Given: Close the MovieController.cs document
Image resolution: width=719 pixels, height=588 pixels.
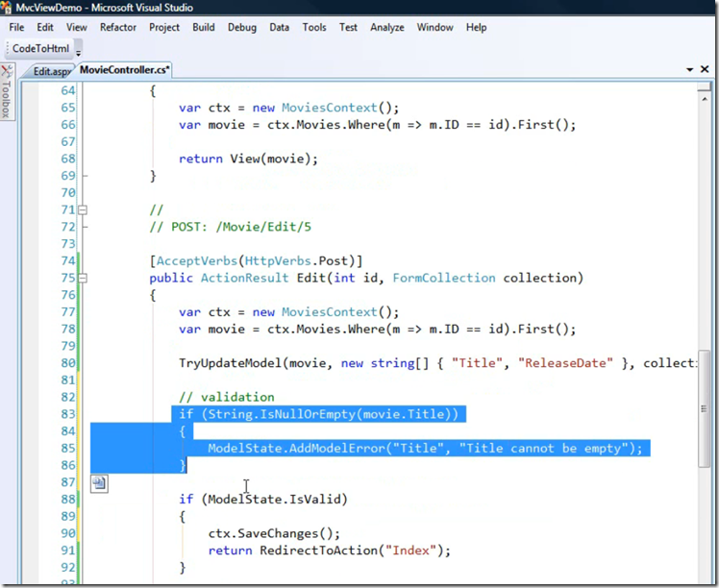Looking at the screenshot, I should click(705, 69).
